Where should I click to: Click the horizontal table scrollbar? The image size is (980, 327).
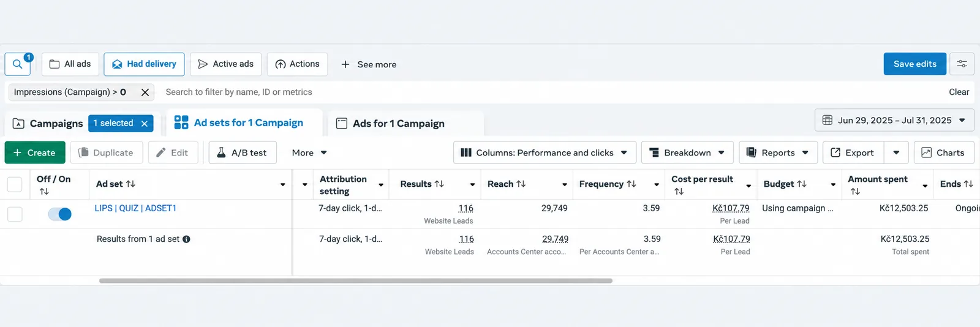(355, 280)
